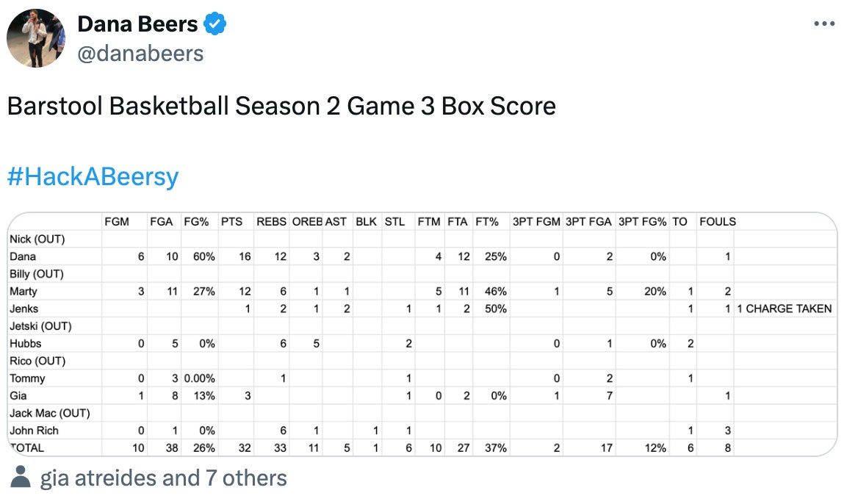View gia atreides and 7 others tagged
Screen dimensions: 858x504
(x=163, y=478)
